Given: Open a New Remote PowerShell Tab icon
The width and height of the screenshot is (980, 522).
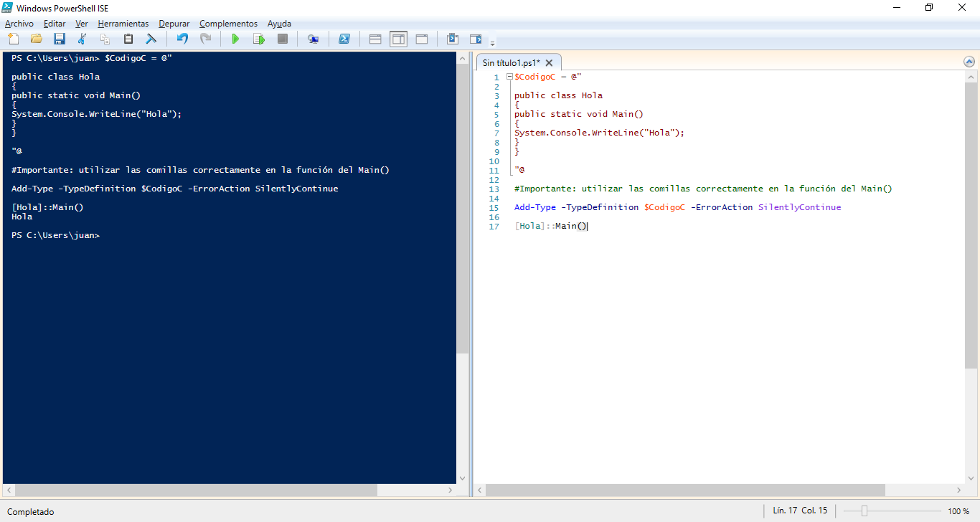Looking at the screenshot, I should 313,39.
